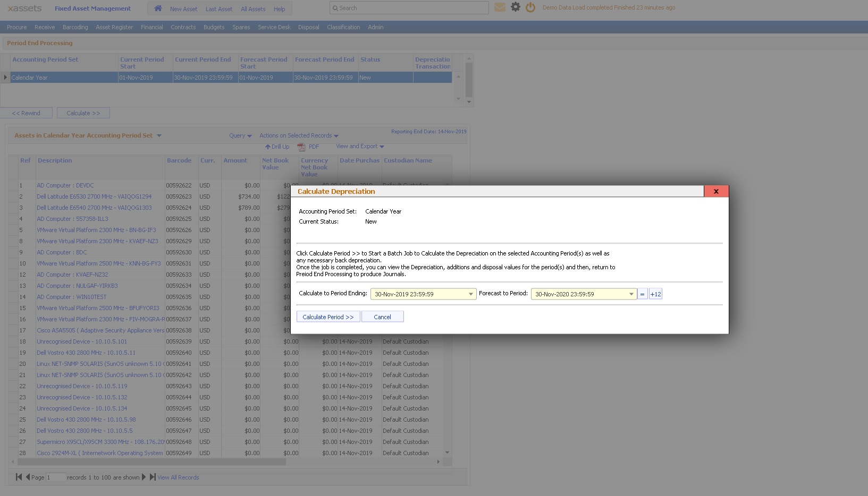The width and height of the screenshot is (868, 496).
Task: Click the power logout icon
Action: pos(530,7)
